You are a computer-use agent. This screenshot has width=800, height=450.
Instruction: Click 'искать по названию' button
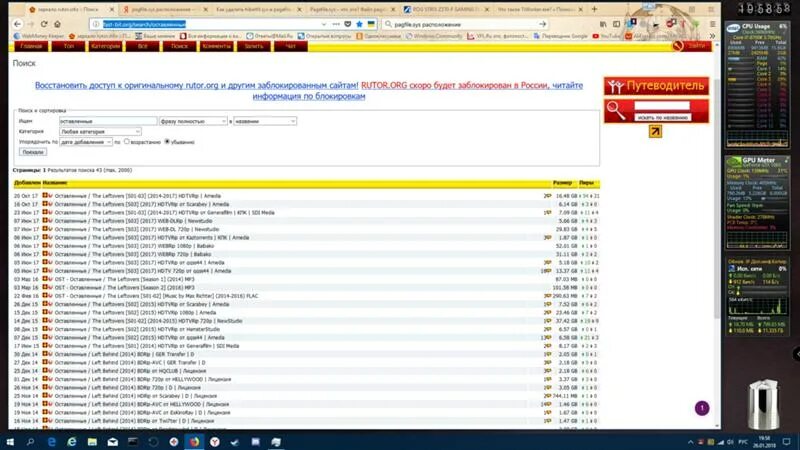pyautogui.click(x=662, y=117)
